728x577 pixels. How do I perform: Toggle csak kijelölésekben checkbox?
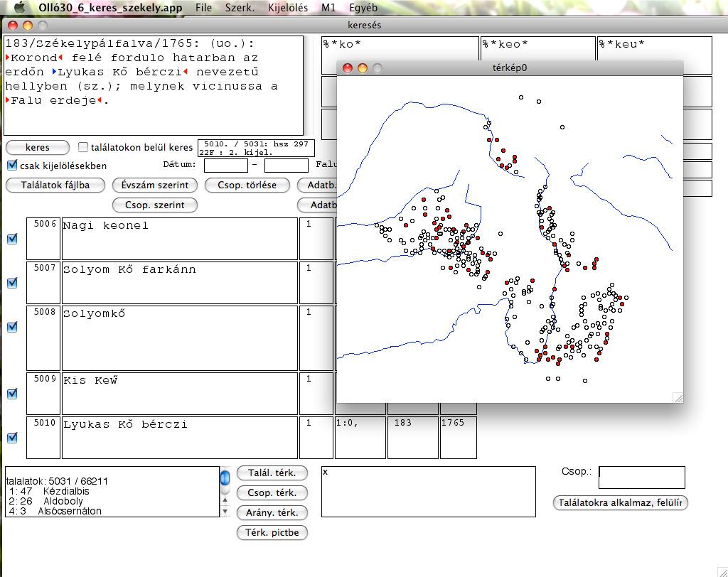click(13, 166)
